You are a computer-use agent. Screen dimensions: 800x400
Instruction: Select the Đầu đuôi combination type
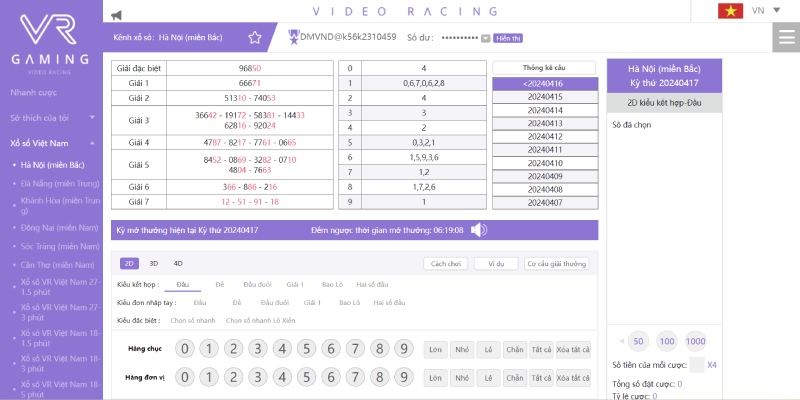[x=257, y=285]
